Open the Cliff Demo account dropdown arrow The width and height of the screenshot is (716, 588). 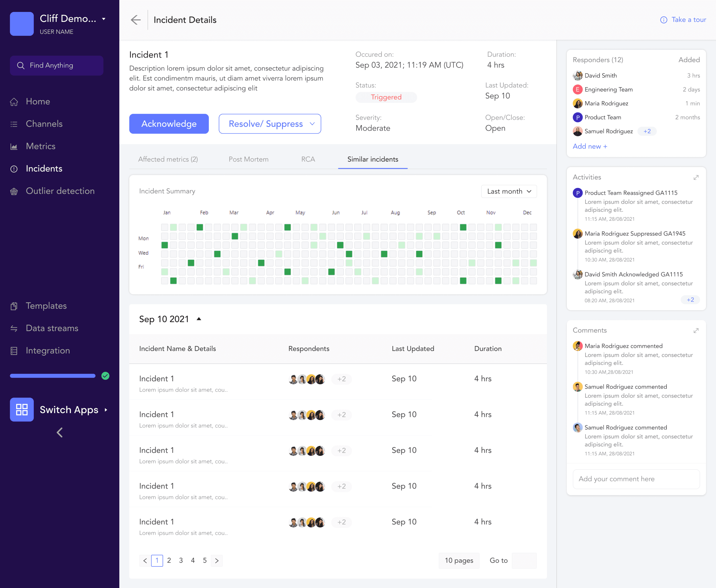pyautogui.click(x=104, y=19)
